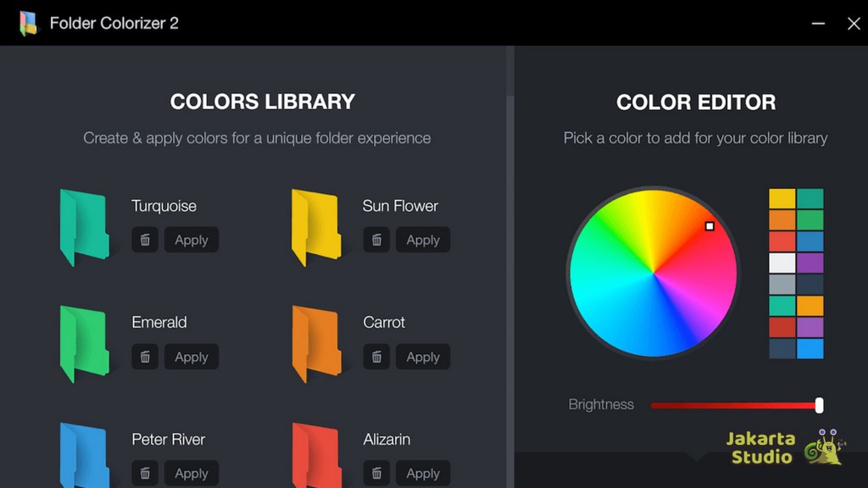Remove the Emerald color using trash icon
Viewport: 868px width, 488px height.
point(145,357)
